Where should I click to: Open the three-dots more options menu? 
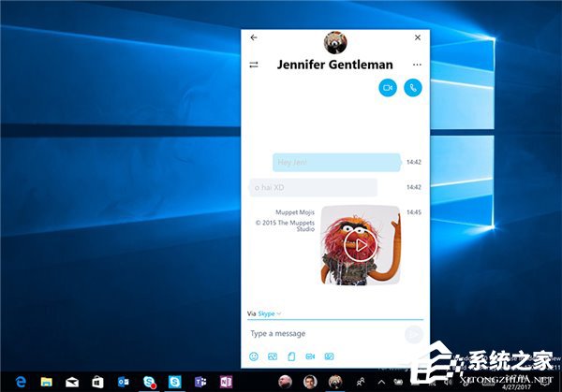(x=417, y=65)
